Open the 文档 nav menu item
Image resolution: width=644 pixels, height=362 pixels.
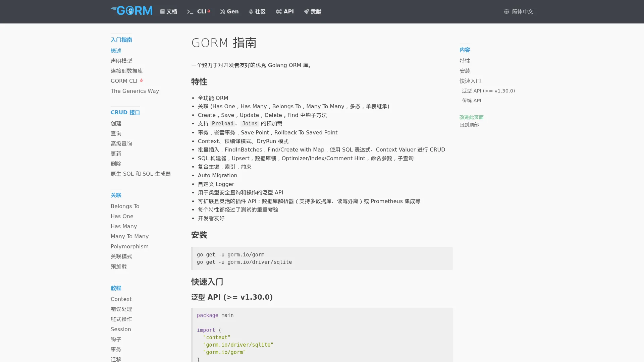[x=169, y=12]
